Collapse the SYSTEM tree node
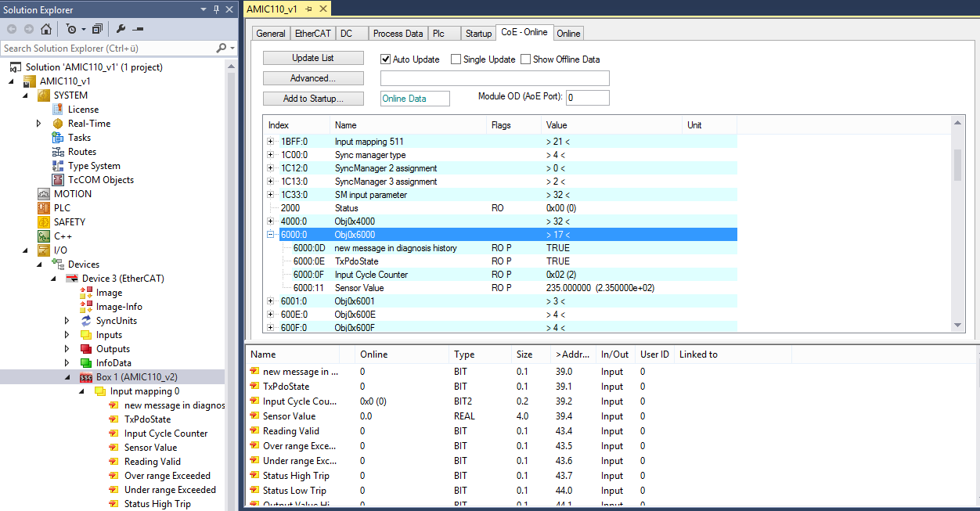 pos(25,95)
